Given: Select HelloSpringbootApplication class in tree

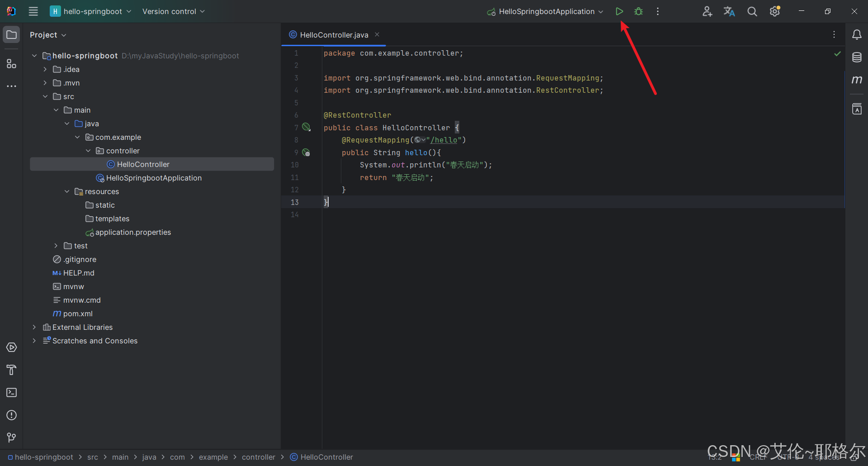Looking at the screenshot, I should [x=152, y=178].
